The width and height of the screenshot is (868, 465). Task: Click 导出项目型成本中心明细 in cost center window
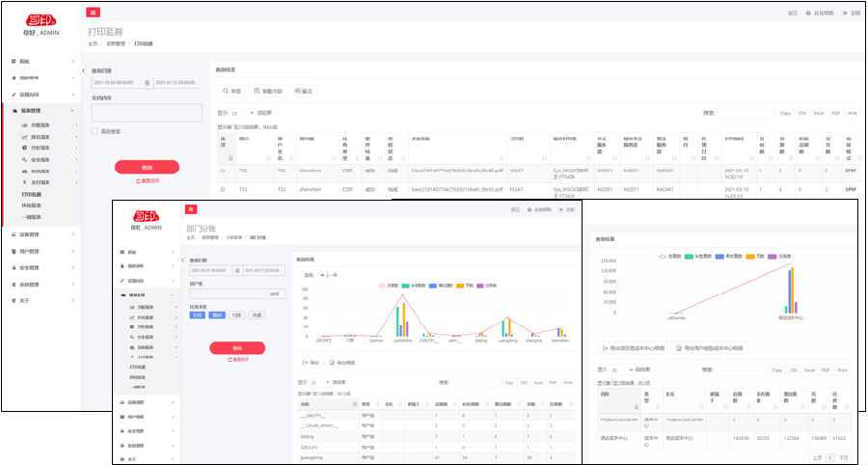pos(634,348)
